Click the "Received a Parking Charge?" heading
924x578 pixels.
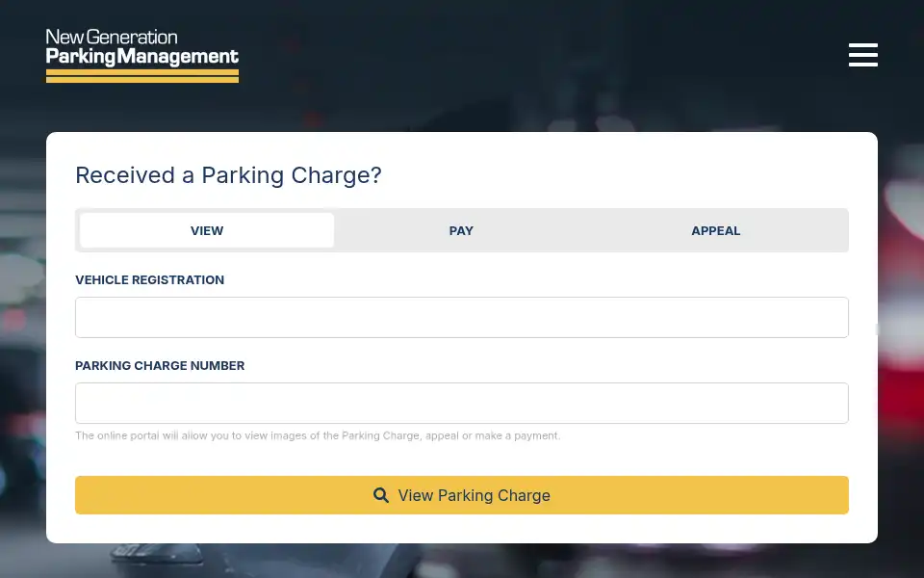[x=229, y=175]
